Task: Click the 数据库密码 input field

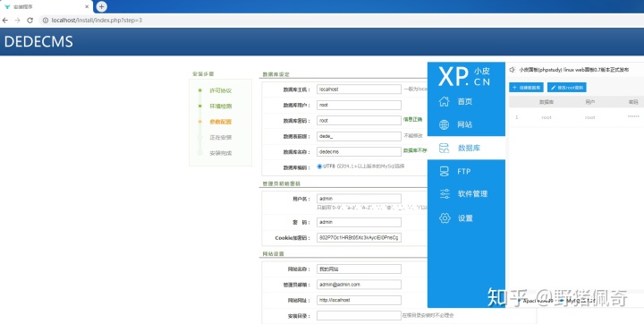Action: (359, 121)
